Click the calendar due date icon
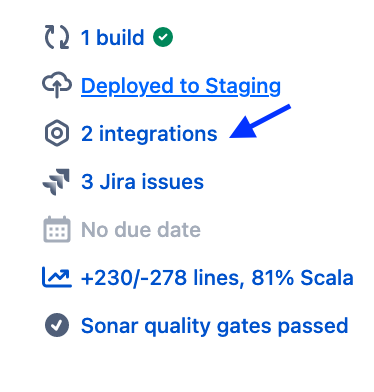This screenshot has width=374, height=392. (57, 229)
